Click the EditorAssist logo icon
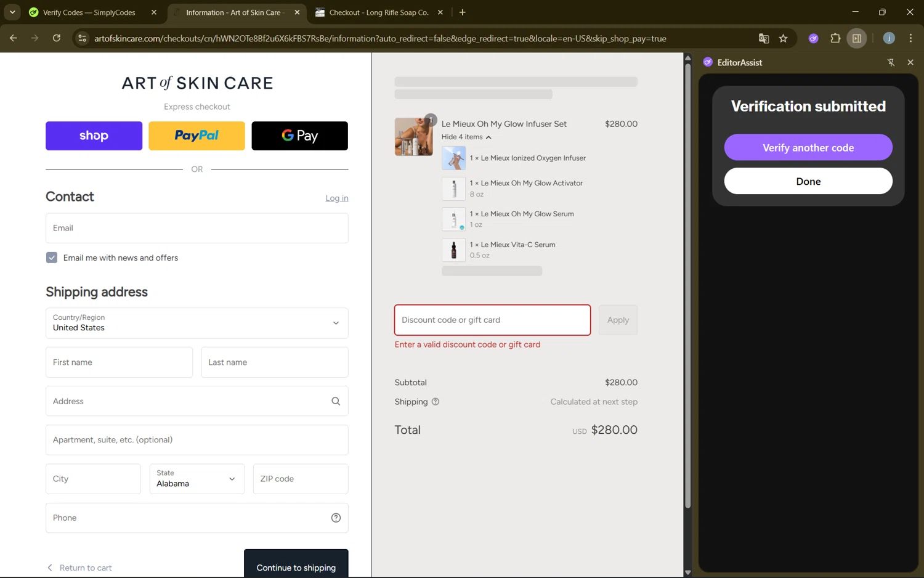 point(708,62)
